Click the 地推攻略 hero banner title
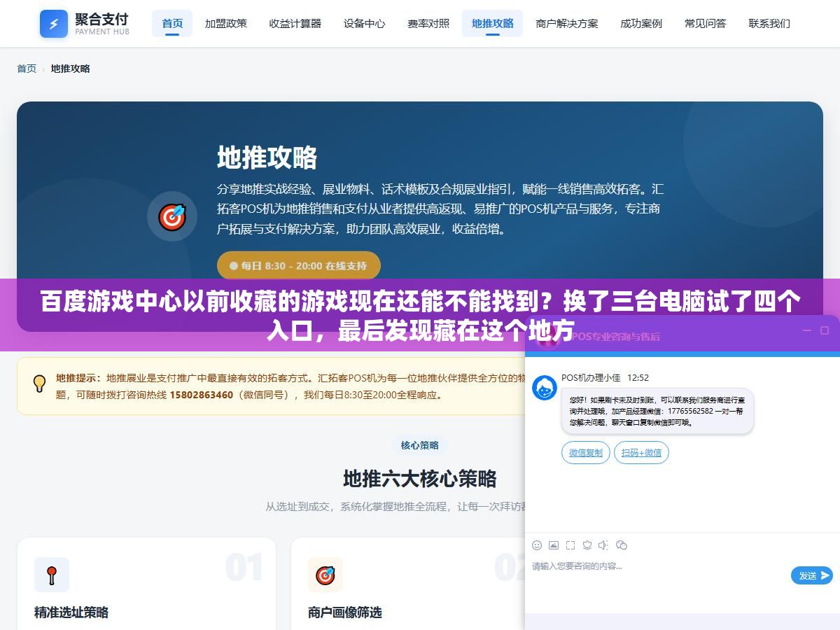The width and height of the screenshot is (840, 630). [x=267, y=157]
